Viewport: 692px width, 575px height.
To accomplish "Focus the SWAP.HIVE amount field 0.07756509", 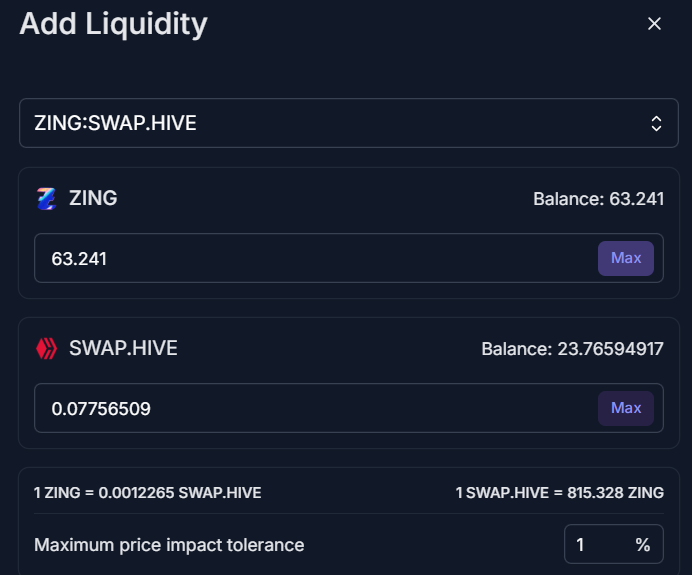I will [316, 408].
